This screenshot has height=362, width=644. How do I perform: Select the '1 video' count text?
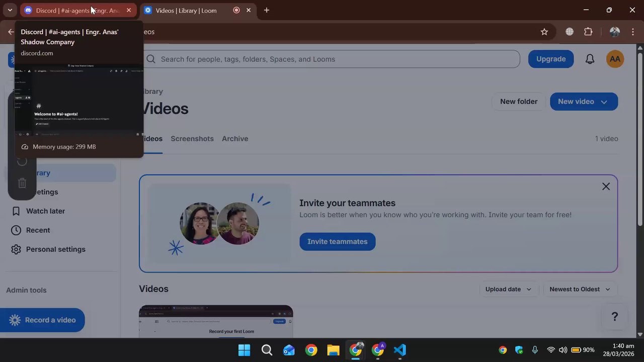(606, 139)
